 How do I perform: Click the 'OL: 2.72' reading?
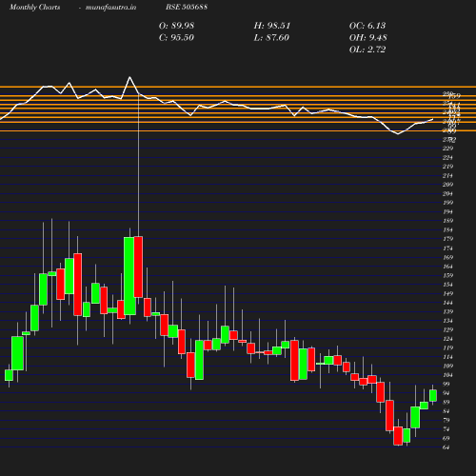[367, 50]
